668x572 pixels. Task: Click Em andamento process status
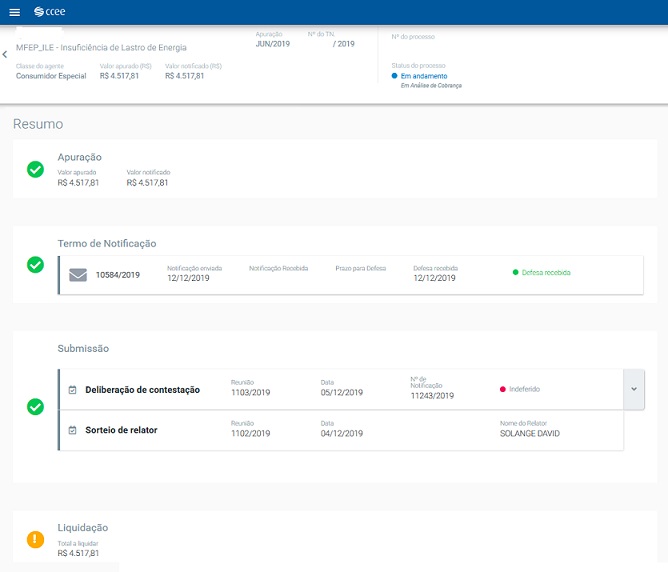(423, 76)
